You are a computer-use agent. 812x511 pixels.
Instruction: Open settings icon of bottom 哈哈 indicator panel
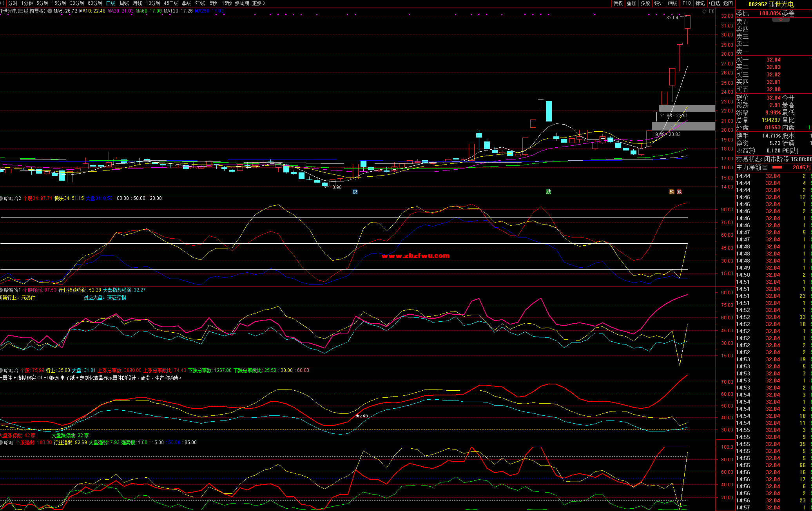coord(2,442)
